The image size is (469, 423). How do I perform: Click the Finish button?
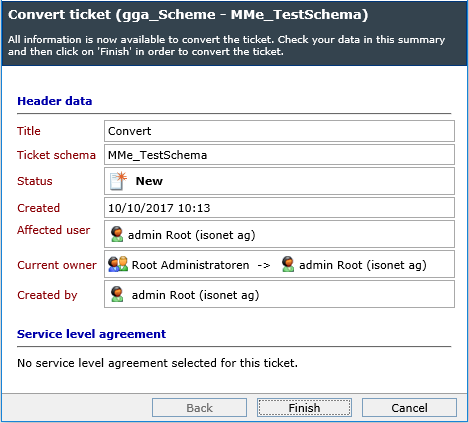pos(304,408)
